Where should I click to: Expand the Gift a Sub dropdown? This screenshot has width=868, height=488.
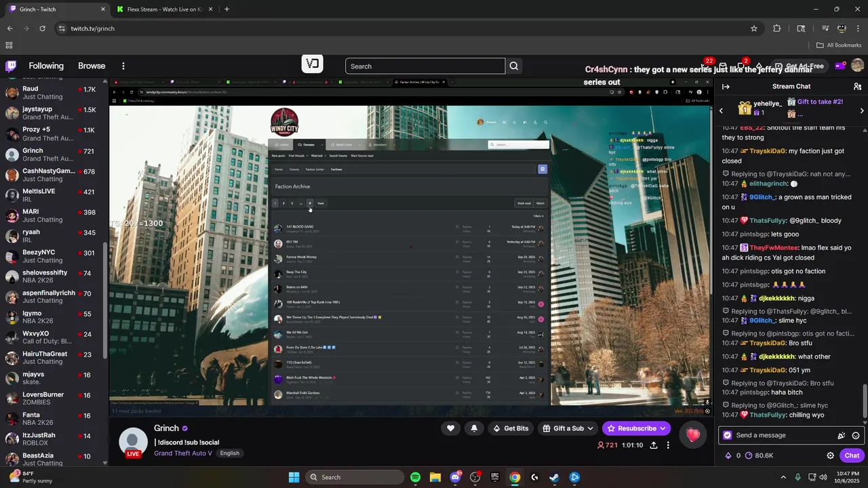590,428
